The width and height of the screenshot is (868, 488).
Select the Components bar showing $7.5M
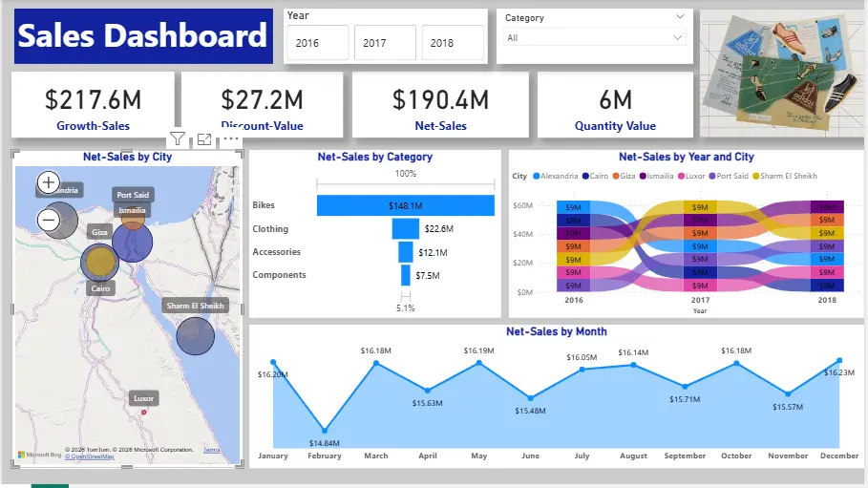pos(406,275)
